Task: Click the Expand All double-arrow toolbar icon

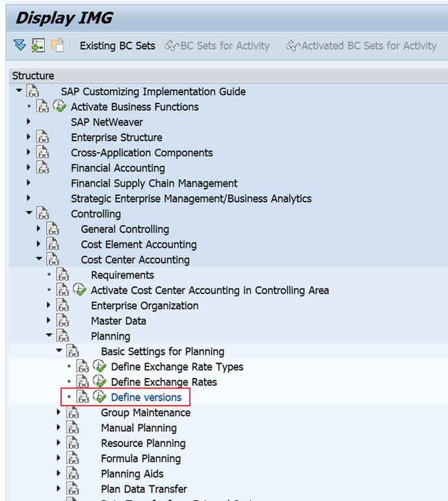Action: pyautogui.click(x=20, y=45)
